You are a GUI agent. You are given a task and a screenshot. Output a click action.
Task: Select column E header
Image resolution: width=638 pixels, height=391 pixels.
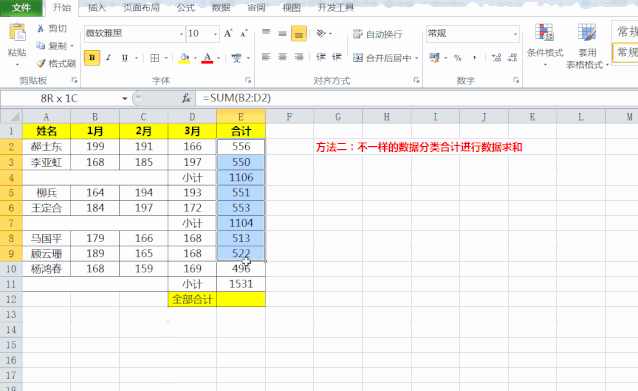(x=241, y=117)
